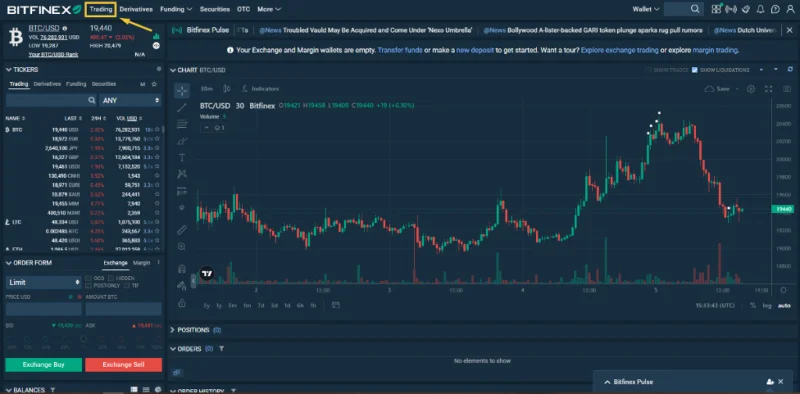The height and width of the screenshot is (394, 800).
Task: Expand the Bitfinex Pulse widget
Action: [607, 382]
